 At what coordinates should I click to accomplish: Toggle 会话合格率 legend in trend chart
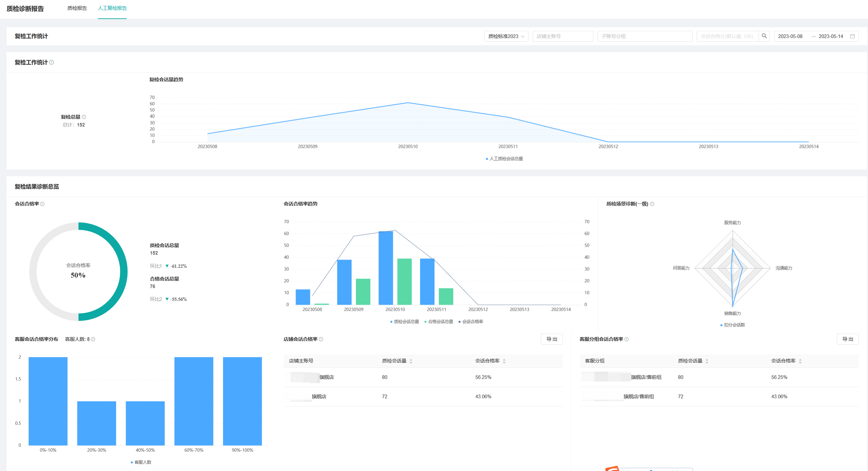point(471,322)
